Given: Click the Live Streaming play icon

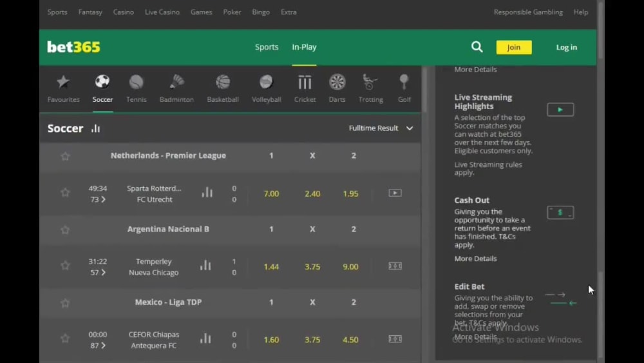Looking at the screenshot, I should (x=560, y=110).
